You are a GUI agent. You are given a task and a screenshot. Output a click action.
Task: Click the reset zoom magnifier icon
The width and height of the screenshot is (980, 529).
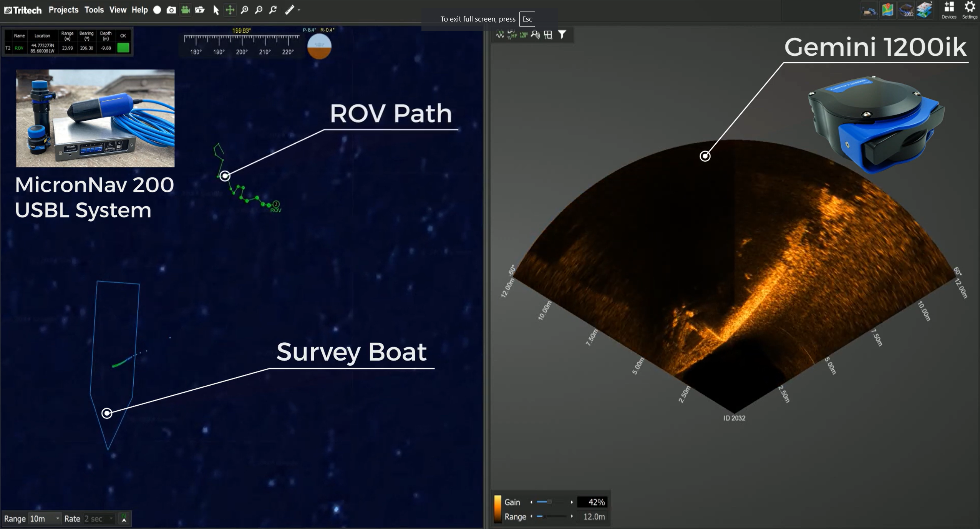pos(273,10)
